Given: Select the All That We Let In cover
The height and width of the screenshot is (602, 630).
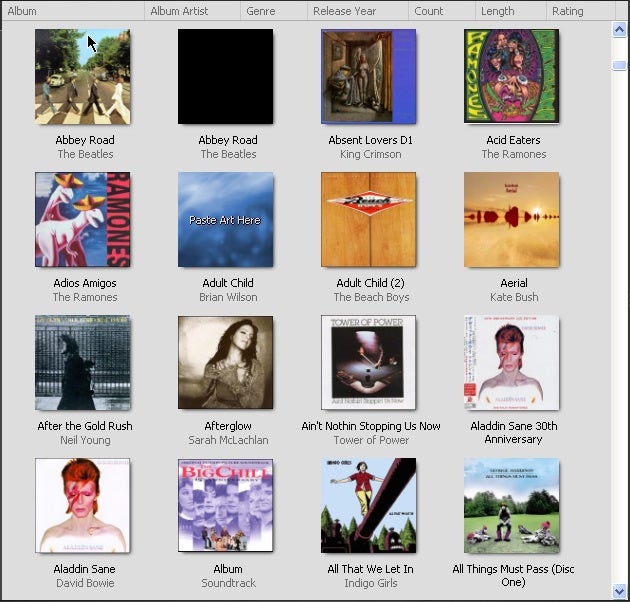Looking at the screenshot, I should pos(368,506).
